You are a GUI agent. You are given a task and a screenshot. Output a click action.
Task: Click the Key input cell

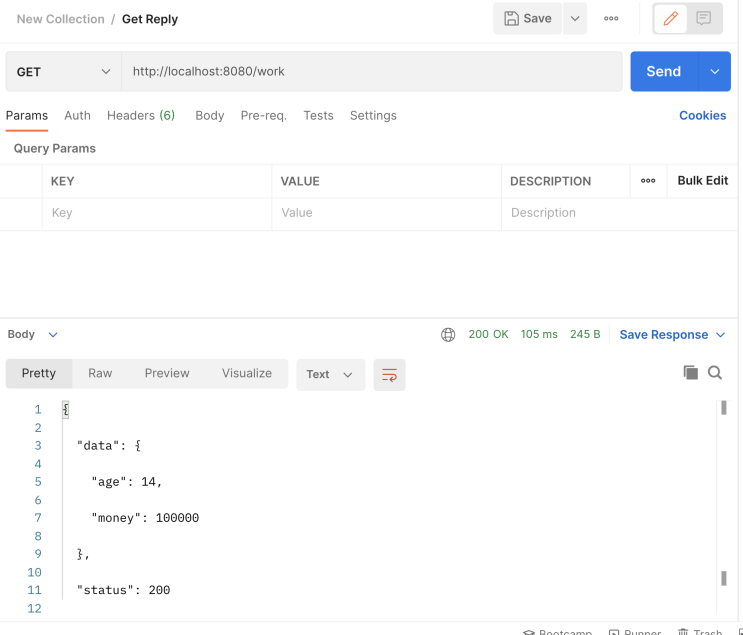coord(157,213)
